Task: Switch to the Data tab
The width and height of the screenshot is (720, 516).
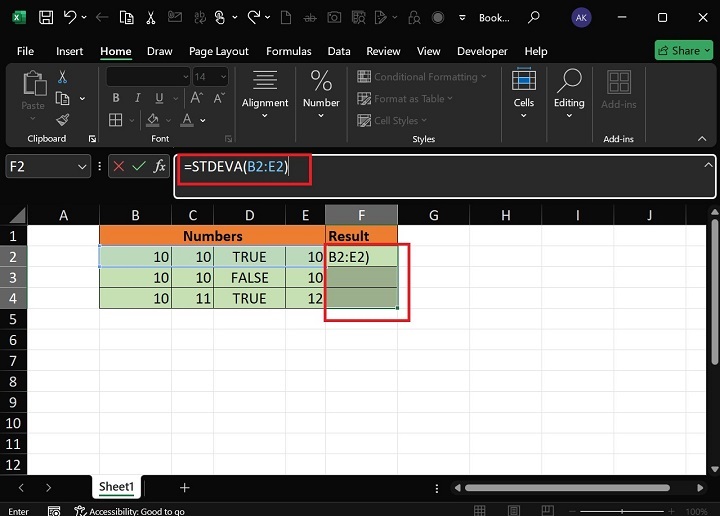Action: click(339, 51)
